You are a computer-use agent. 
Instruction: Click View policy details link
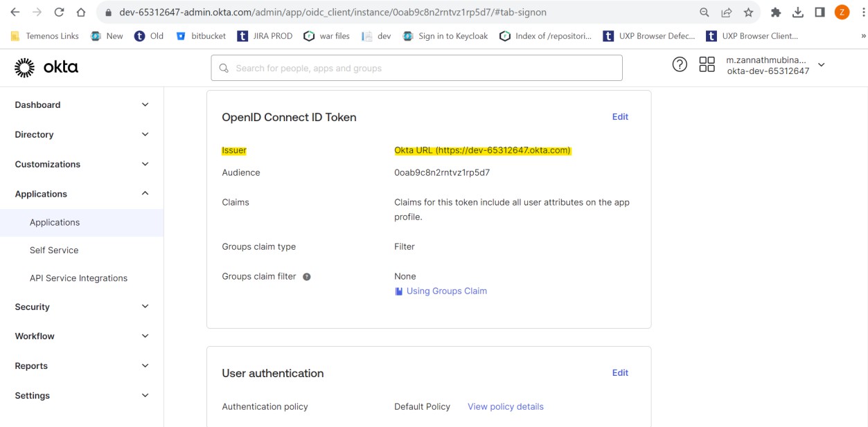tap(505, 406)
